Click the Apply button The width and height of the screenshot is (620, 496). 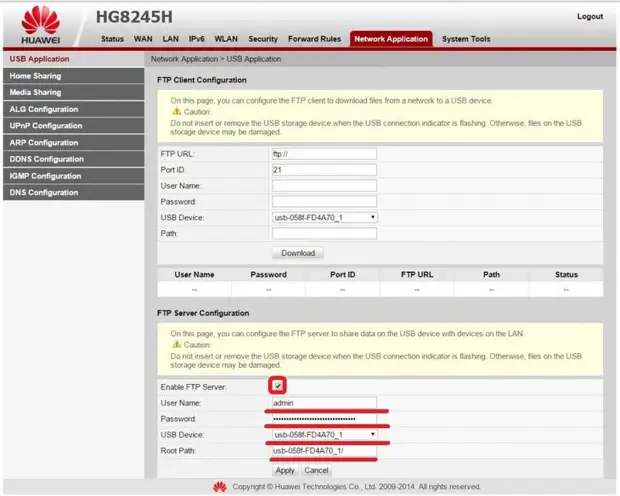(285, 470)
